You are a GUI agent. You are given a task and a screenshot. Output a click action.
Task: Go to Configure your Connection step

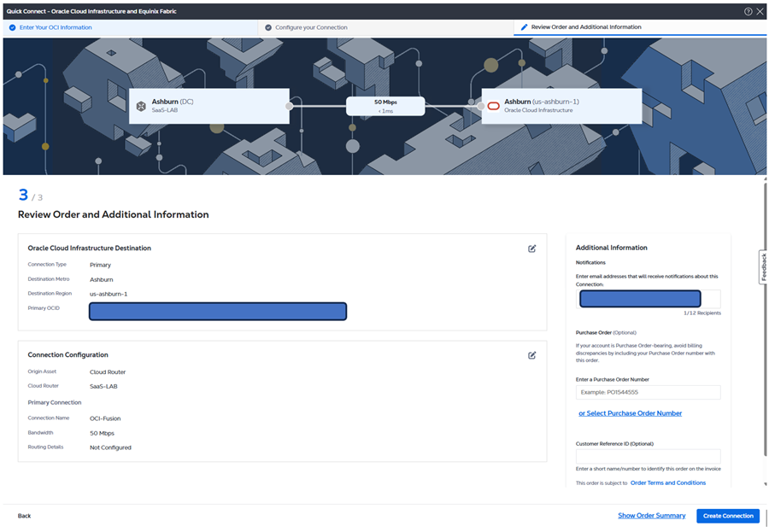(386, 28)
